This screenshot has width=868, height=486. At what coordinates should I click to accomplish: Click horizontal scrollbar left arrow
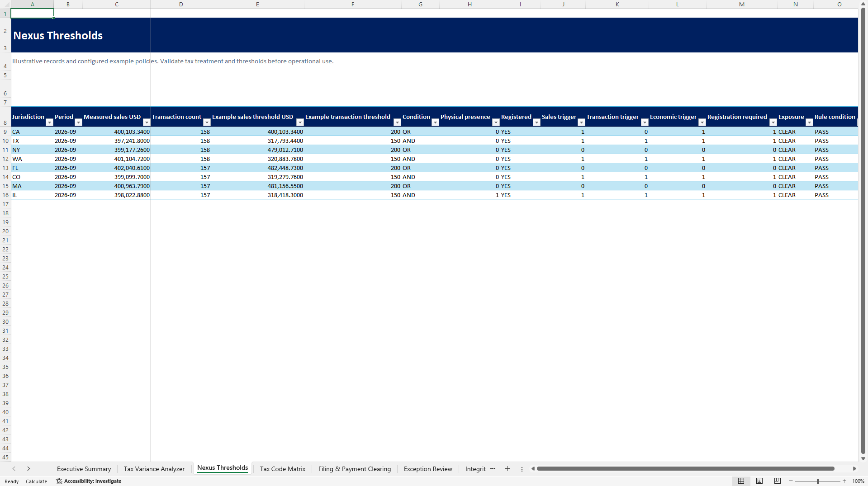[x=533, y=469]
